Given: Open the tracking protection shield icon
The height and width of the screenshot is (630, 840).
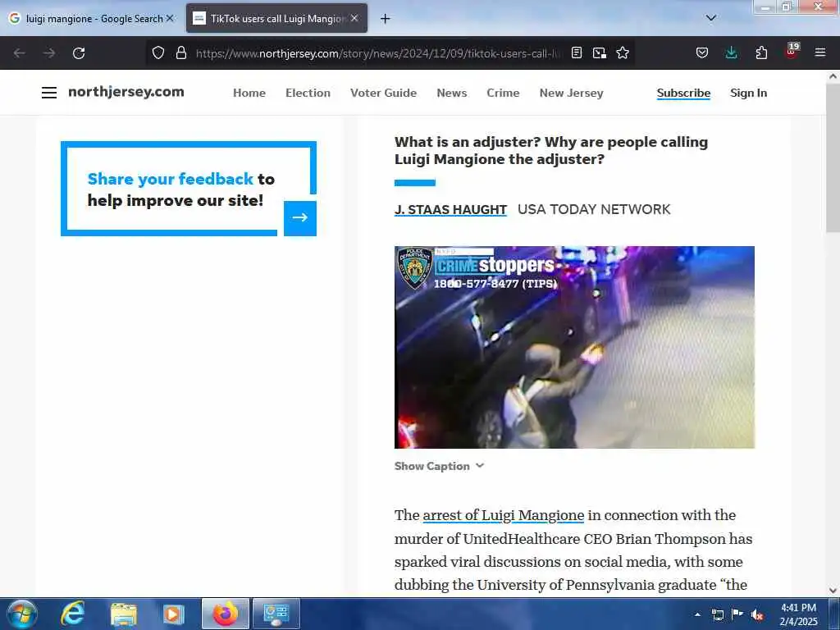Looking at the screenshot, I should point(158,53).
